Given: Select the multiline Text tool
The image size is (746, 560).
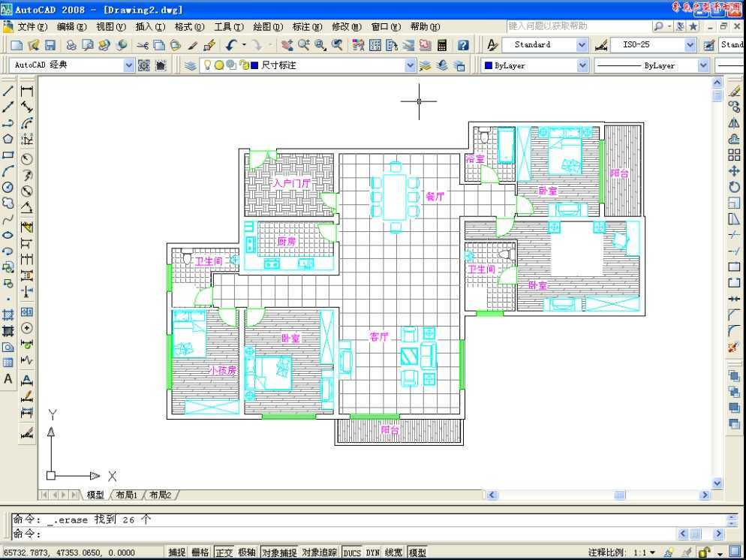Looking at the screenshot, I should click(8, 379).
